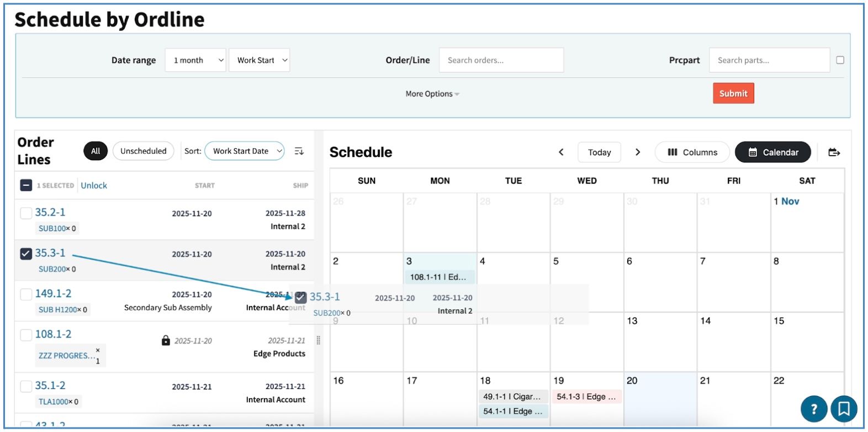Check the box for order line 35.2-1
This screenshot has width=868, height=432.
tap(26, 213)
